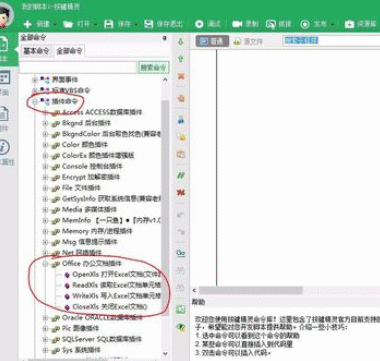
Task: Click the 保存 floppy disk icon
Action: pyautogui.click(x=109, y=24)
